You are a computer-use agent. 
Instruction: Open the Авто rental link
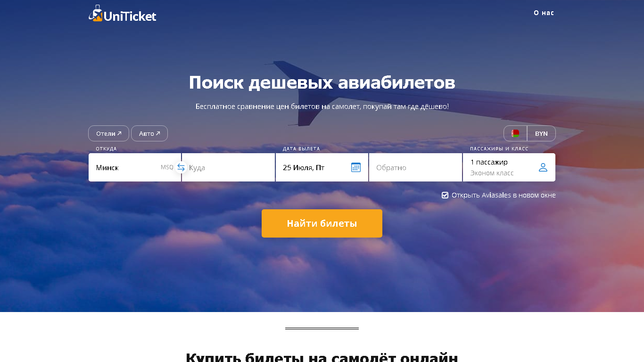(x=149, y=133)
